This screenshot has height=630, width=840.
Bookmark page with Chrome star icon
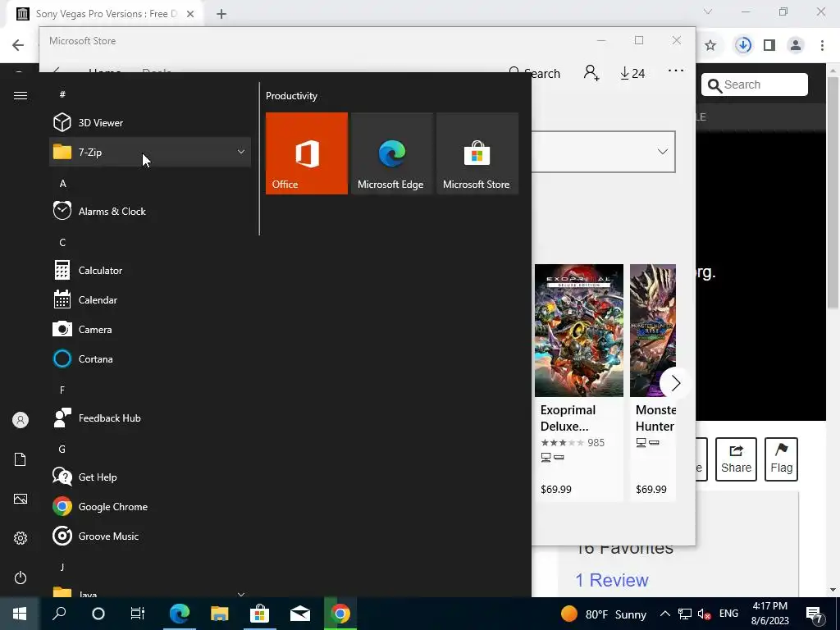click(x=710, y=46)
